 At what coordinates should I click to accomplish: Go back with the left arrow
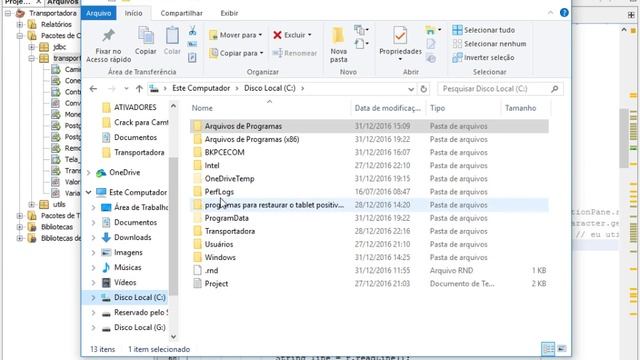93,89
